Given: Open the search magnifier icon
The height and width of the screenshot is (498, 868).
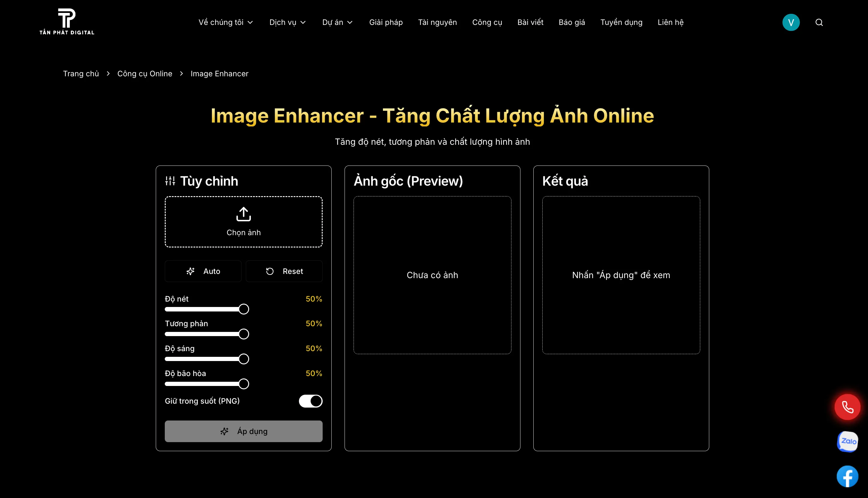Looking at the screenshot, I should tap(819, 22).
